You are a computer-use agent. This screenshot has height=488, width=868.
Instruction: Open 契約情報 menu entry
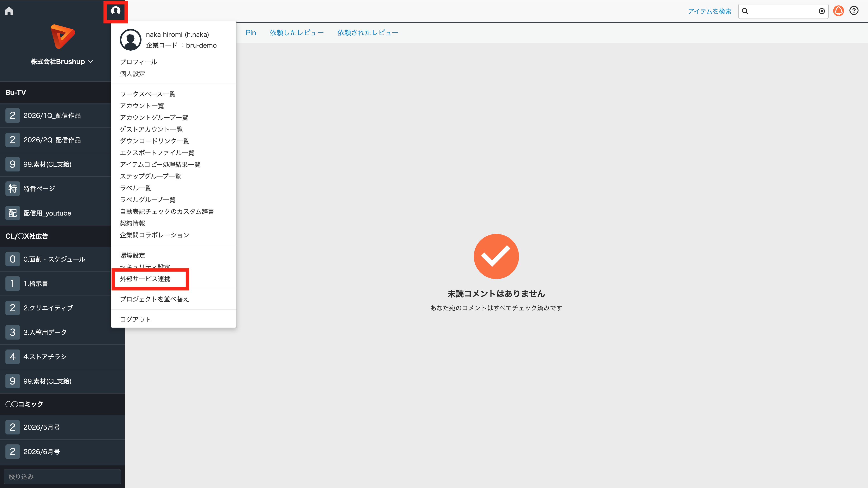(132, 223)
